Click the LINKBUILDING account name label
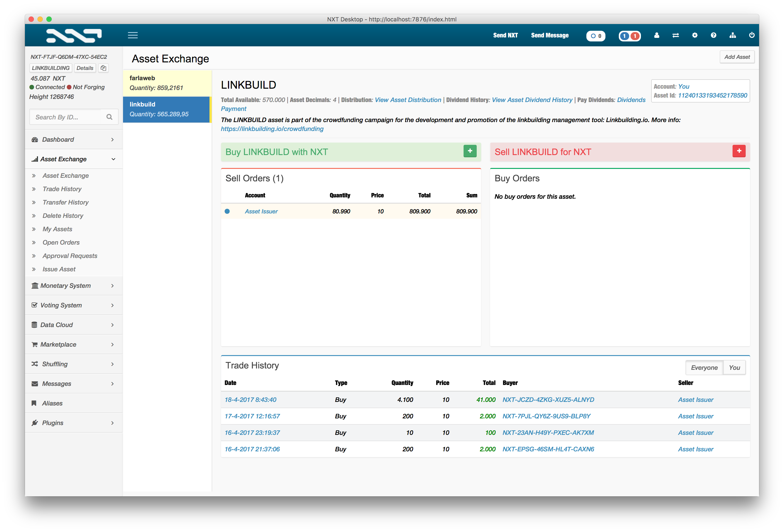This screenshot has height=532, width=784. [x=51, y=68]
